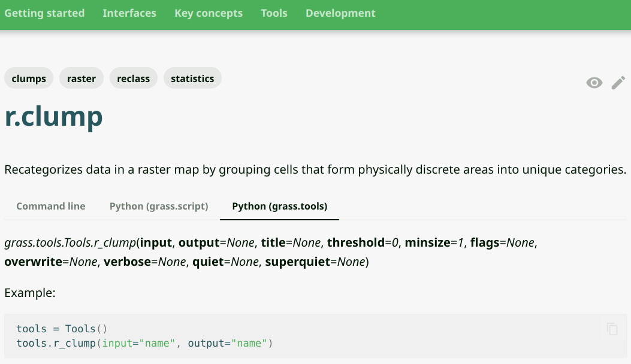Choose the statistics keyword tag
This screenshot has width=631, height=364.
[x=192, y=78]
